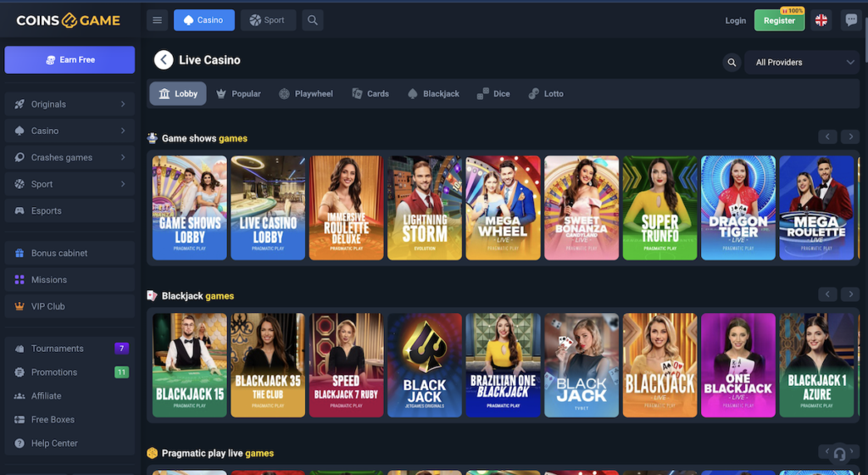
Task: Click the Live Casino search icon
Action: click(732, 63)
